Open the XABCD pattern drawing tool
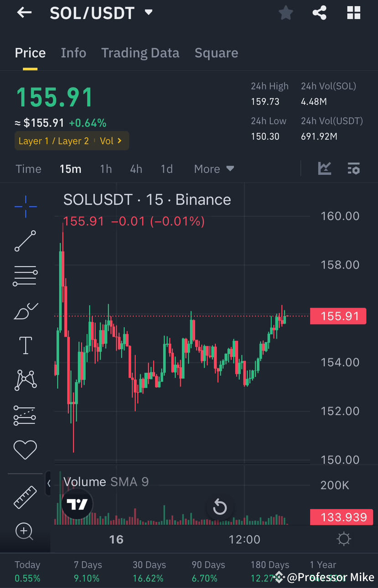This screenshot has width=378, height=588. (25, 380)
